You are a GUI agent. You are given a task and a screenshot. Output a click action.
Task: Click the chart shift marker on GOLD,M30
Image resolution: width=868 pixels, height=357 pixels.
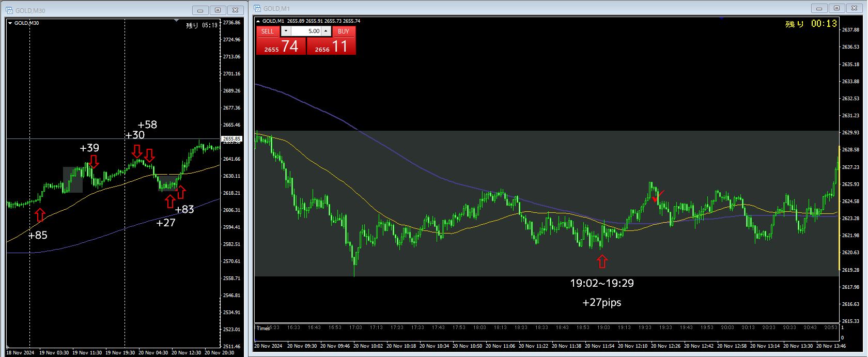point(177,21)
